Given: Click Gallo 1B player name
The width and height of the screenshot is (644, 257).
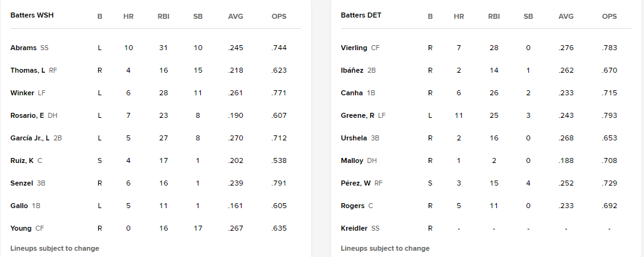Looking at the screenshot, I should click(x=19, y=206).
